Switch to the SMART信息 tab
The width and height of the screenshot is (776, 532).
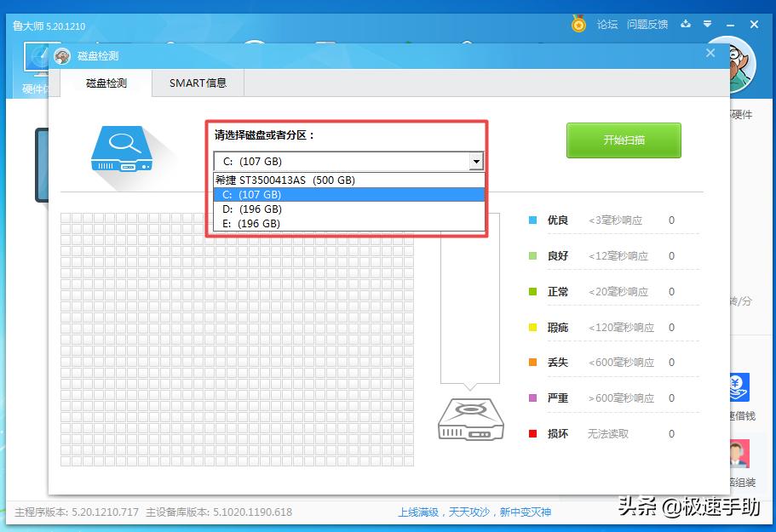pyautogui.click(x=198, y=83)
